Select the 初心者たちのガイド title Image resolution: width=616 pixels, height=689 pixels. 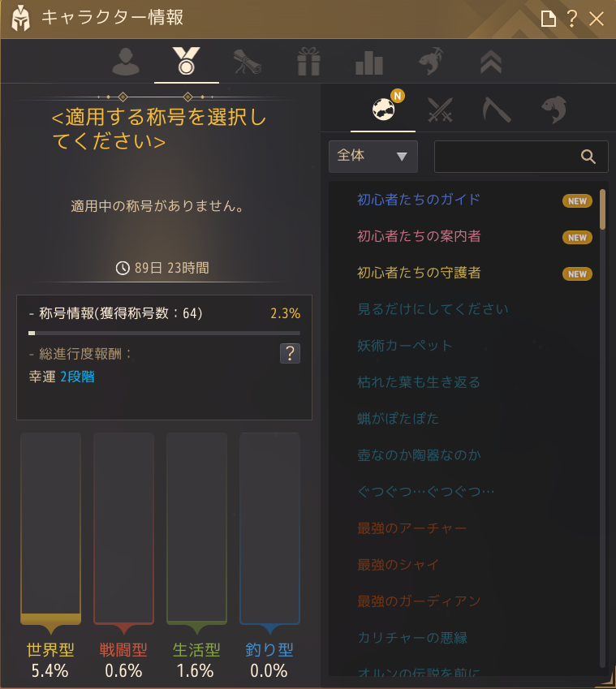(418, 200)
